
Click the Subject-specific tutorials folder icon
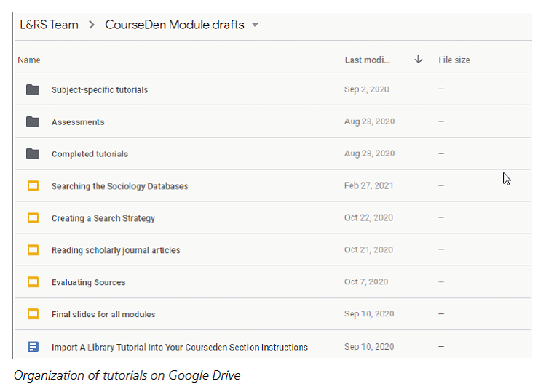click(x=33, y=89)
